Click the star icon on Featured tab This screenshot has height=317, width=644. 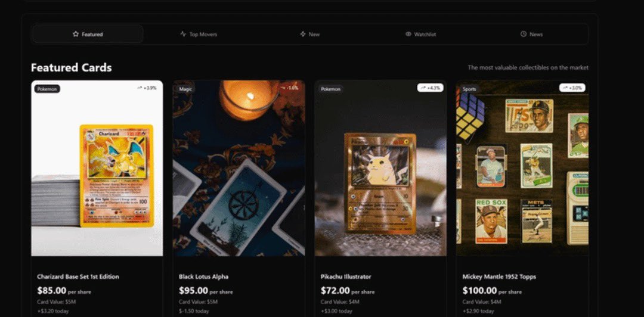click(x=76, y=34)
